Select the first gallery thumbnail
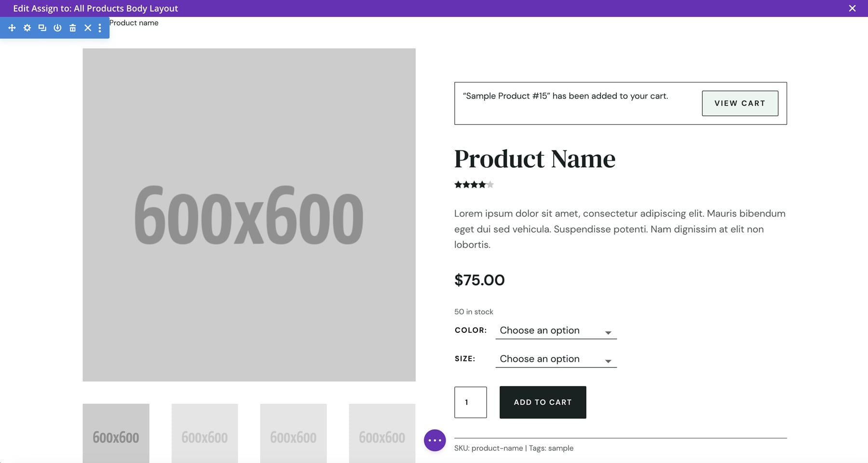 point(116,433)
